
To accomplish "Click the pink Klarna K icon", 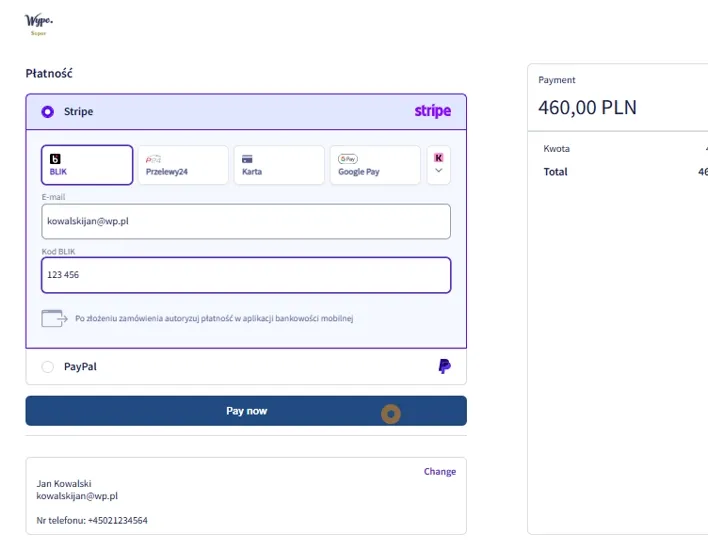I will point(438,157).
